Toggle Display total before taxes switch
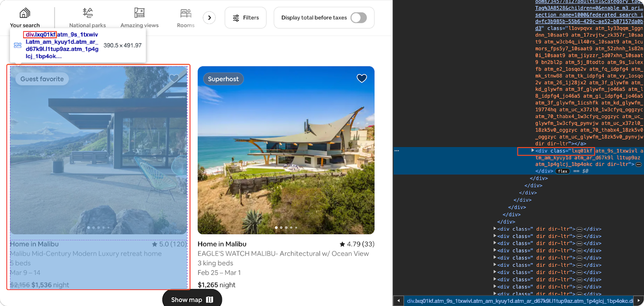This screenshot has width=644, height=306. pos(358,18)
